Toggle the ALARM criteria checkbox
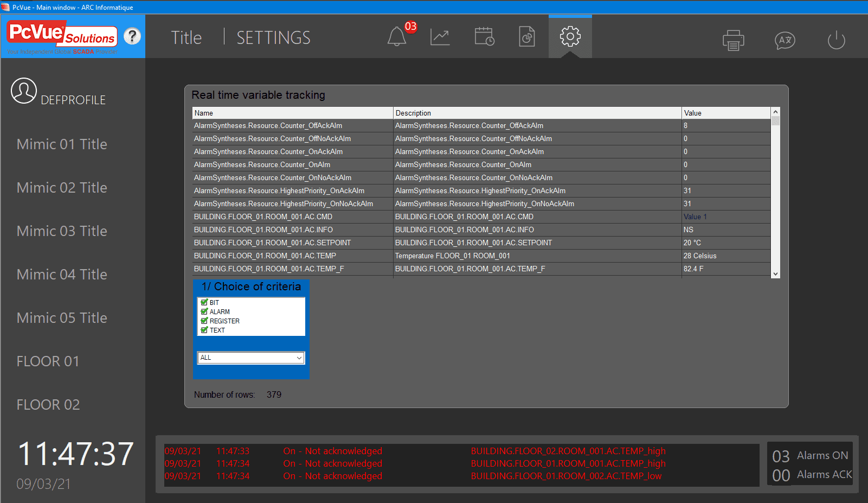The image size is (868, 503). (204, 311)
